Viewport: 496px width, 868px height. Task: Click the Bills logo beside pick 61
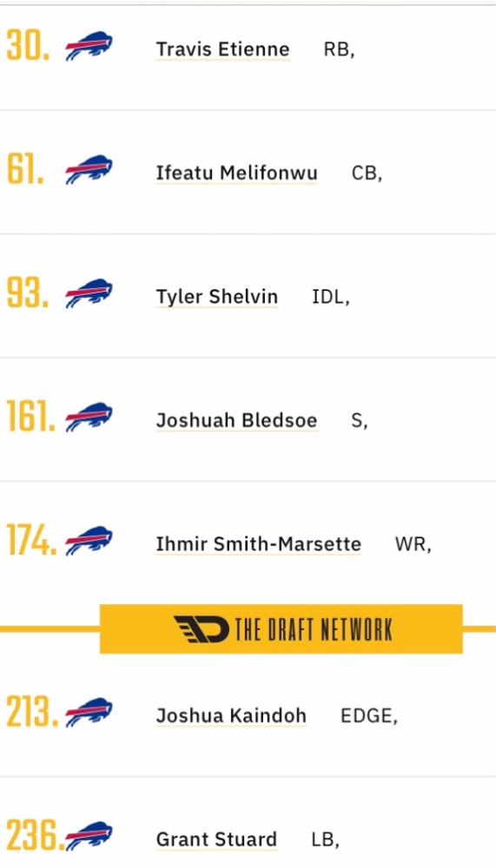(x=89, y=170)
